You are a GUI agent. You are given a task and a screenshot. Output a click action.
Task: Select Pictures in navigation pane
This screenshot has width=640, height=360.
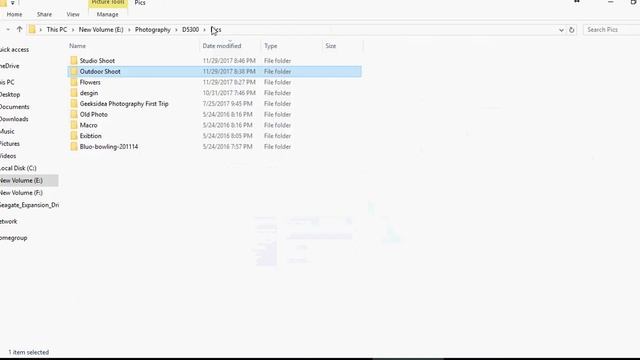[10, 143]
